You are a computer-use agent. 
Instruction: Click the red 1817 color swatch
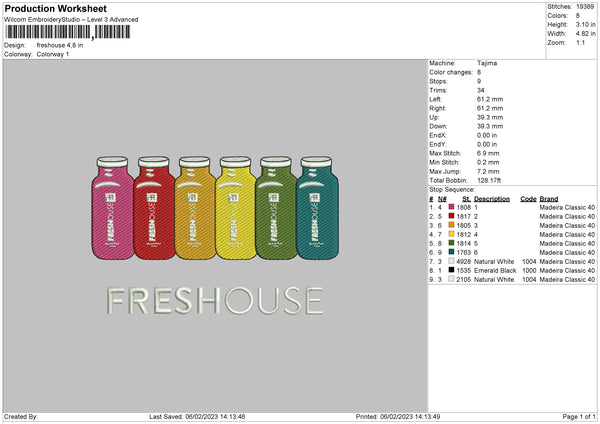tap(451, 216)
